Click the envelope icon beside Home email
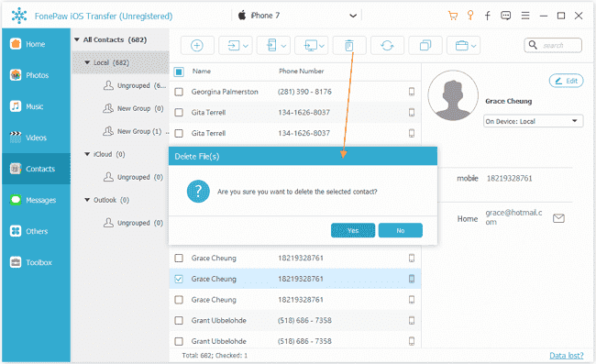 click(558, 218)
